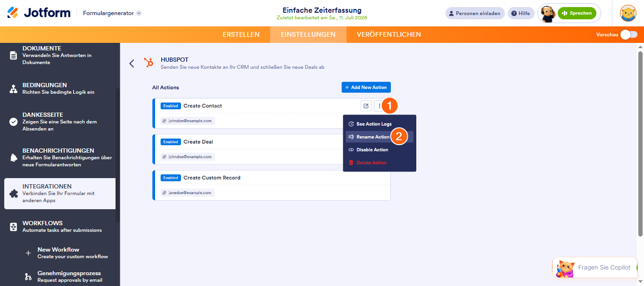
Task: Click the Create Deal action title
Action: tap(198, 142)
